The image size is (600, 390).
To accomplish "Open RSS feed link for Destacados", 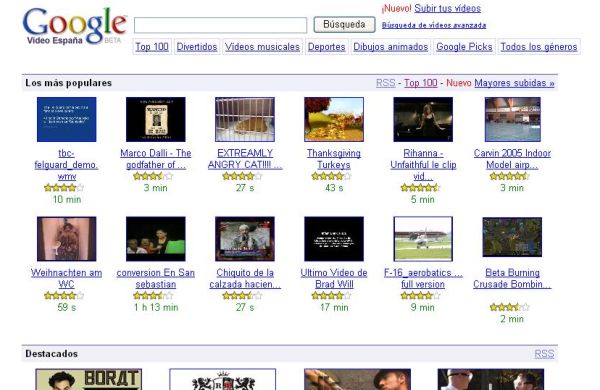I will [544, 354].
